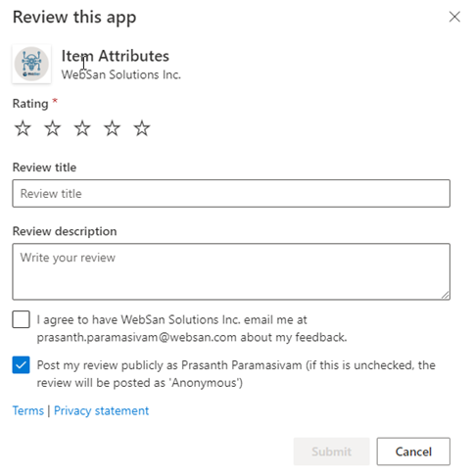Give a three-star rating
Viewport: 474px width, 476px height.
click(x=82, y=128)
